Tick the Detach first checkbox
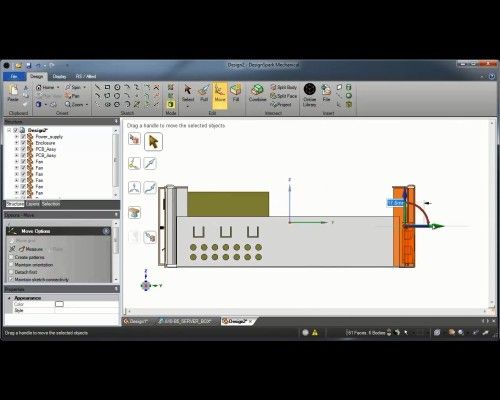This screenshot has width=500, height=400. pos(11,272)
